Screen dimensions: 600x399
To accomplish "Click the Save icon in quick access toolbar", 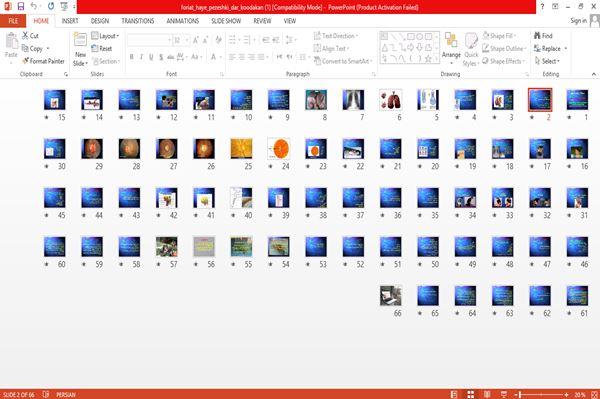I will (21, 7).
